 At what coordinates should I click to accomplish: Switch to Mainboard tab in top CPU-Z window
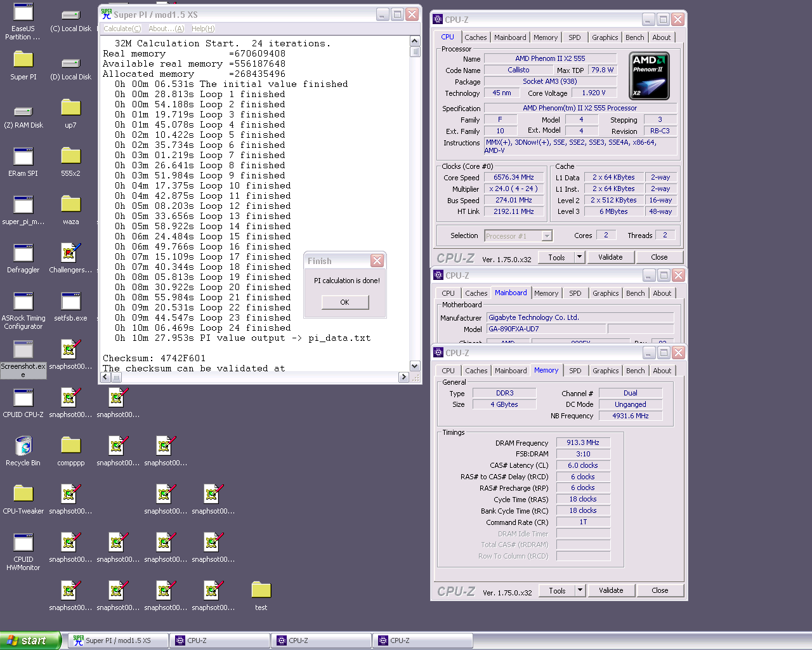click(510, 37)
